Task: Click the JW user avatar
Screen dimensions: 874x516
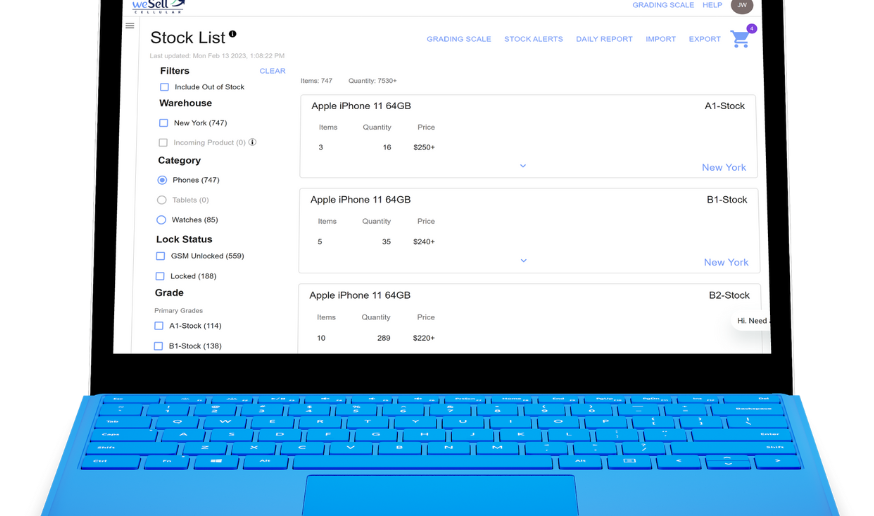Action: pos(742,5)
